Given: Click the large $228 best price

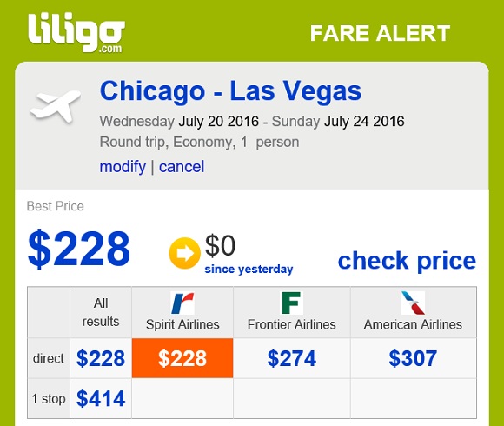Looking at the screenshot, I should [79, 249].
